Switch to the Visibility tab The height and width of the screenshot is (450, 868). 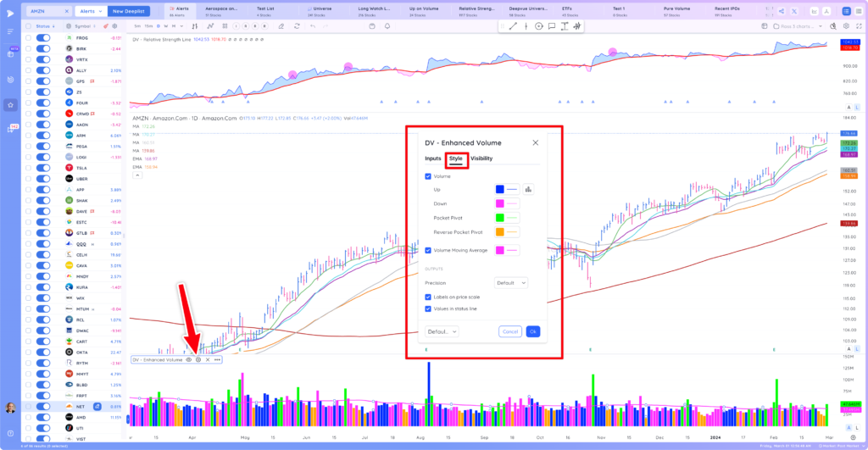(481, 158)
